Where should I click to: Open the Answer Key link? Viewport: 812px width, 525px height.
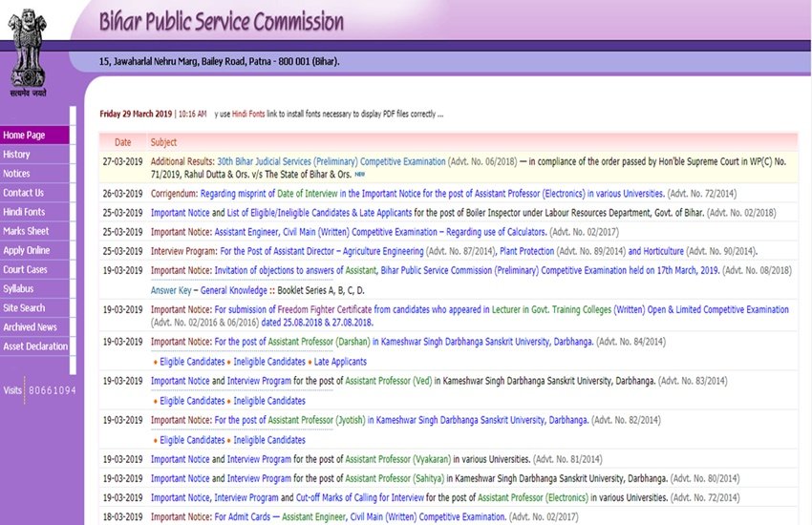tap(172, 290)
